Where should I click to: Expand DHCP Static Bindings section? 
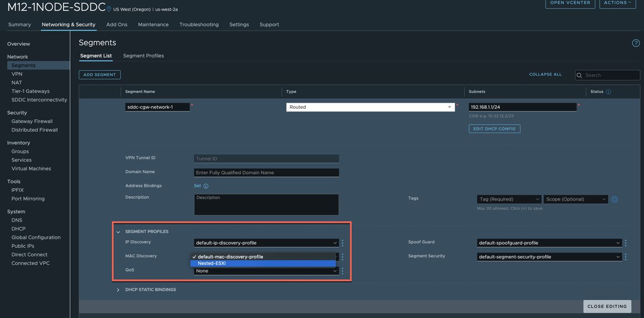(x=118, y=290)
